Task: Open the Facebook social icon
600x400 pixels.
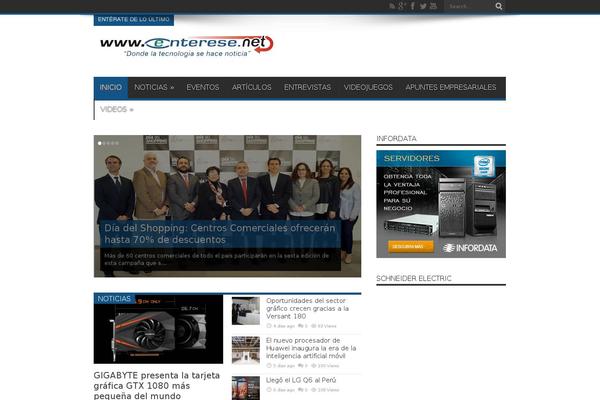Action: click(412, 6)
